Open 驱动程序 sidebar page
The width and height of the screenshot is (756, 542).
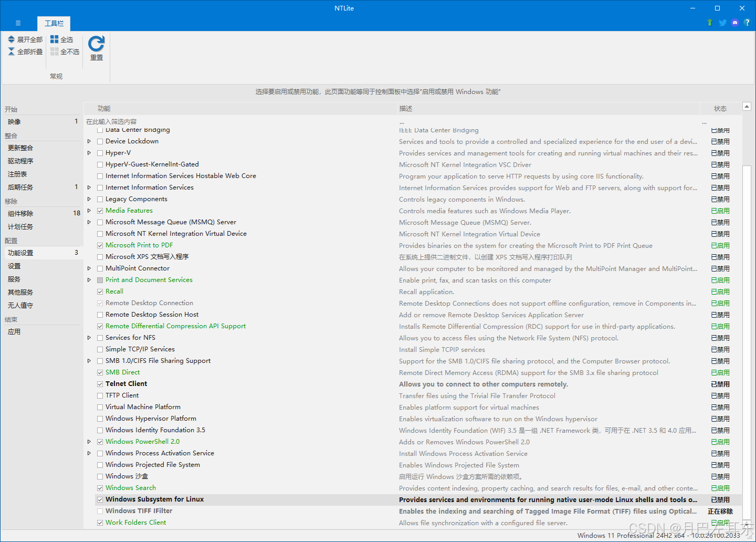coord(42,161)
